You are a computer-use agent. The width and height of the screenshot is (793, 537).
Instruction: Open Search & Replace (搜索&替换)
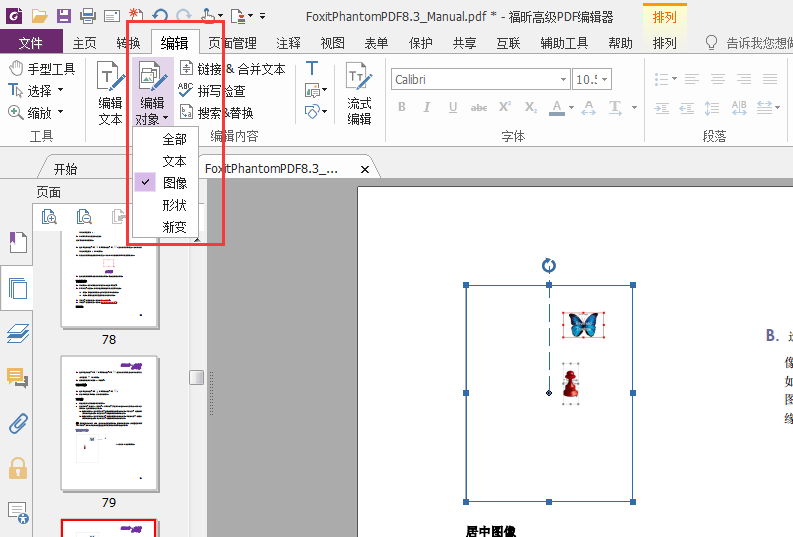click(216, 113)
